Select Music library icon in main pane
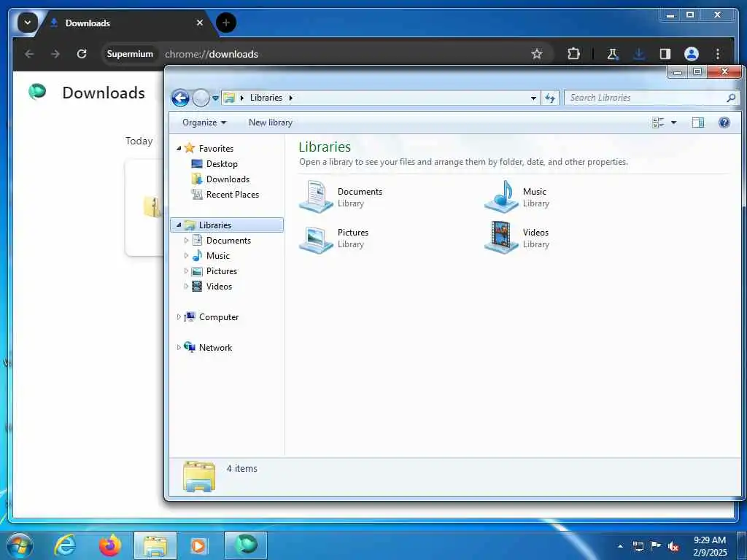This screenshot has height=560, width=747. (x=502, y=196)
